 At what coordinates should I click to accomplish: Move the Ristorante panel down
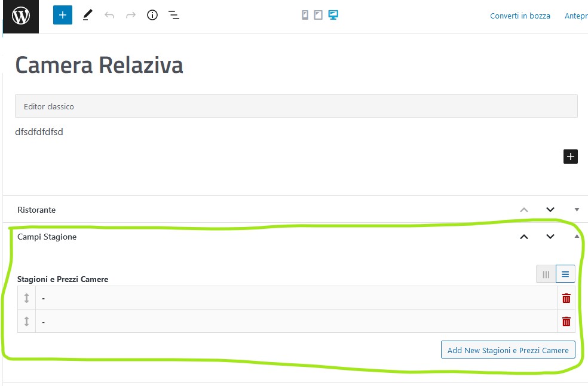click(x=550, y=210)
